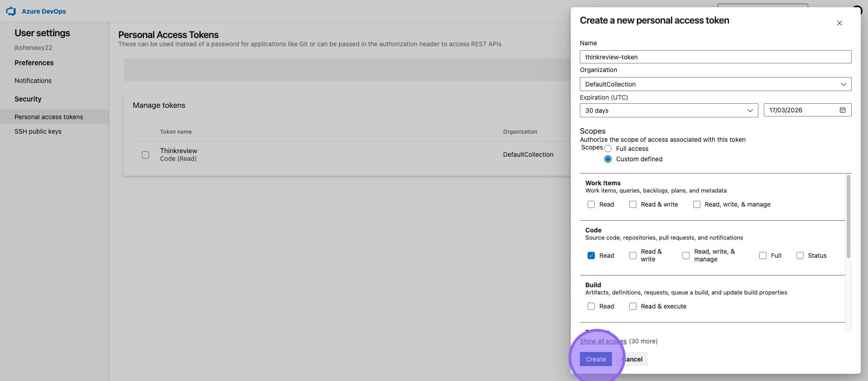Viewport: 868px width, 381px height.
Task: Click the Create button
Action: 596,359
